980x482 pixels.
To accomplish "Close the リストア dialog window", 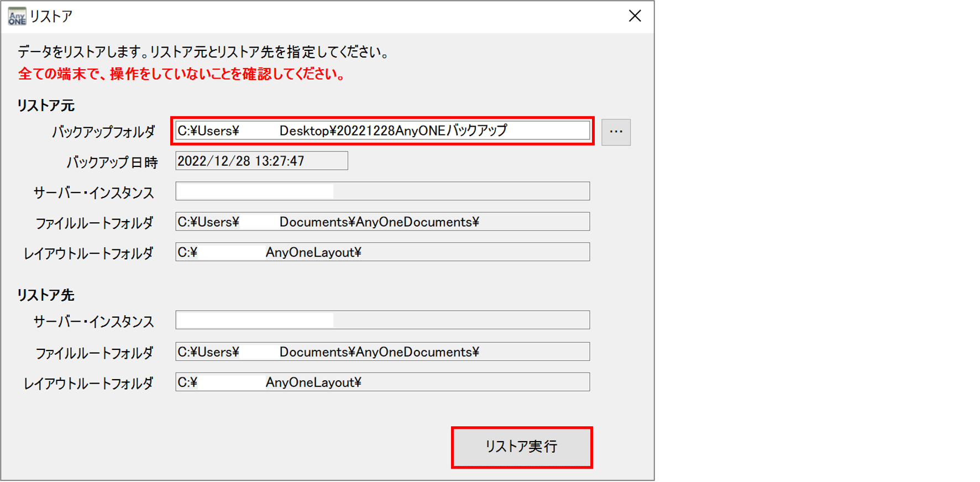I will tap(635, 16).
